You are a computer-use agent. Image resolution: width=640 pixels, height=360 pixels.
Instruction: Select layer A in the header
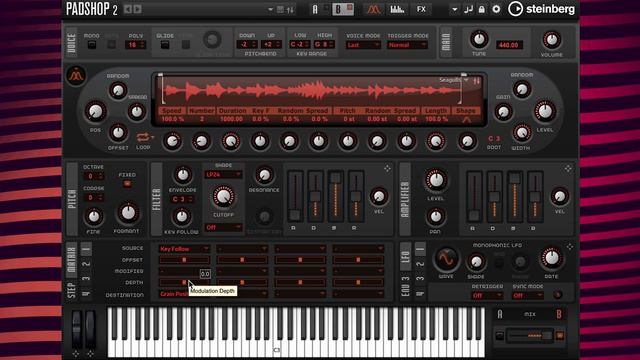tap(315, 9)
